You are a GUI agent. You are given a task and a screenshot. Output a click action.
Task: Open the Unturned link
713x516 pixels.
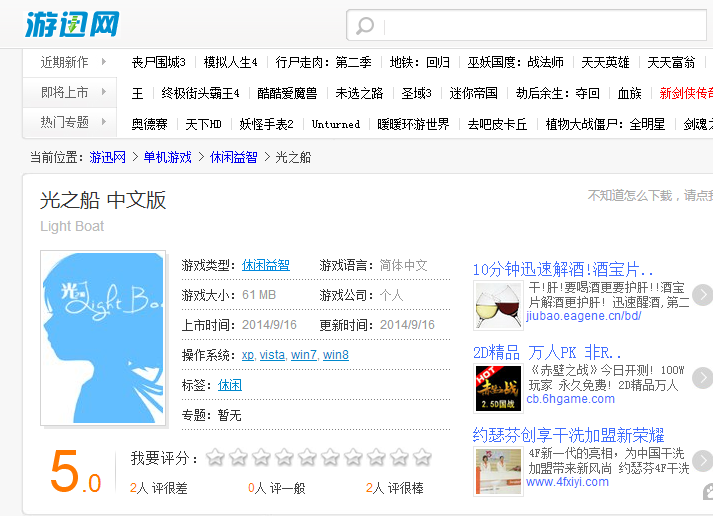336,124
